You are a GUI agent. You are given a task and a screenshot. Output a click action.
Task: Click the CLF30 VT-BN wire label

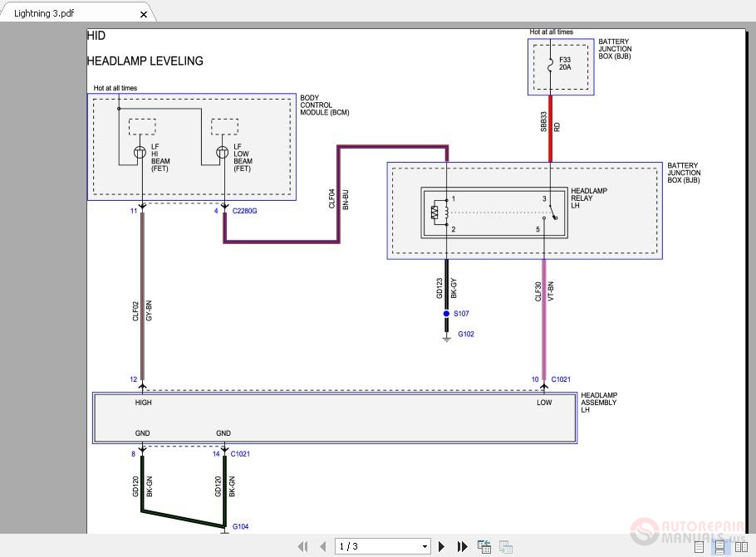544,291
